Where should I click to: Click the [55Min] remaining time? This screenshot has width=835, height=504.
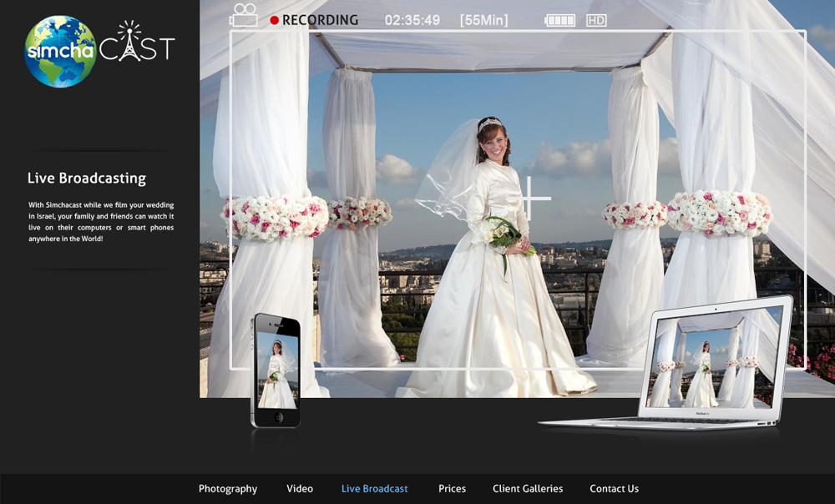coord(484,20)
